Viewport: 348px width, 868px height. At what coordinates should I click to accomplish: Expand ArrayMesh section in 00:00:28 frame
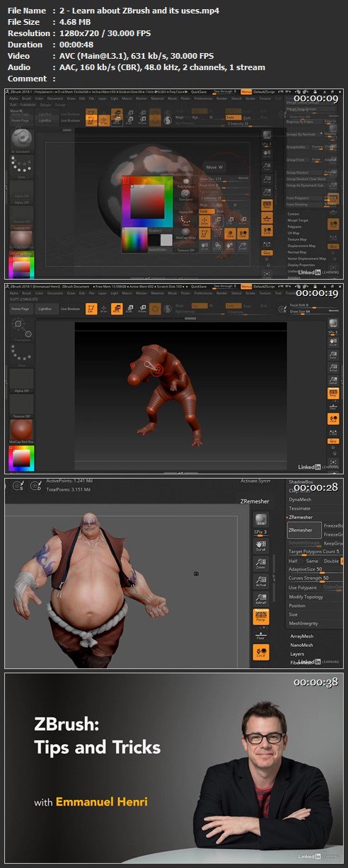pos(301,636)
